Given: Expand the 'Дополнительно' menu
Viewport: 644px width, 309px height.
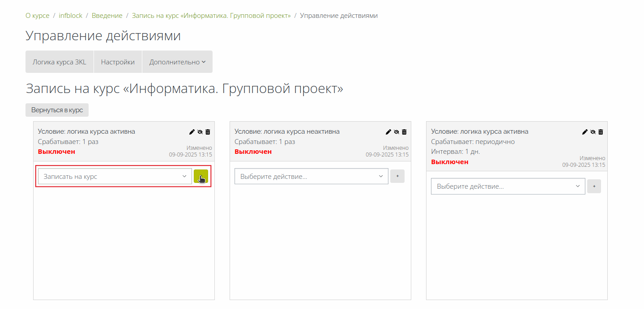Looking at the screenshot, I should click(177, 62).
